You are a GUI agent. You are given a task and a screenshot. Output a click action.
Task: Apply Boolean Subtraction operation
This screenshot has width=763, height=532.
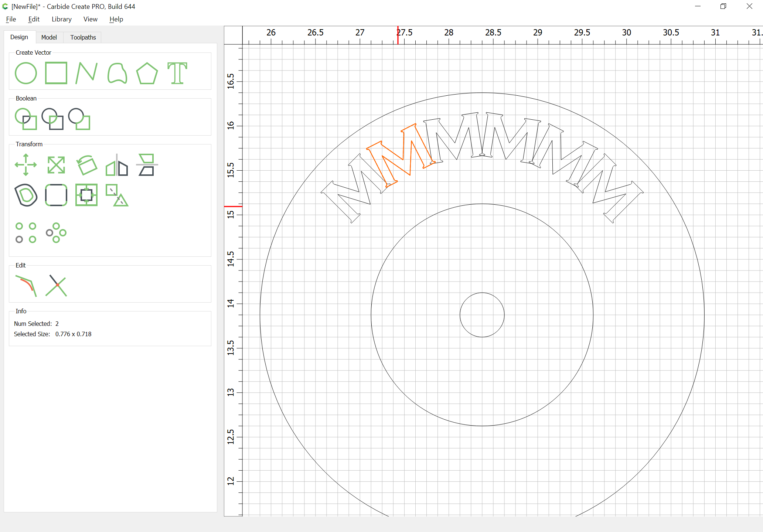tap(79, 119)
